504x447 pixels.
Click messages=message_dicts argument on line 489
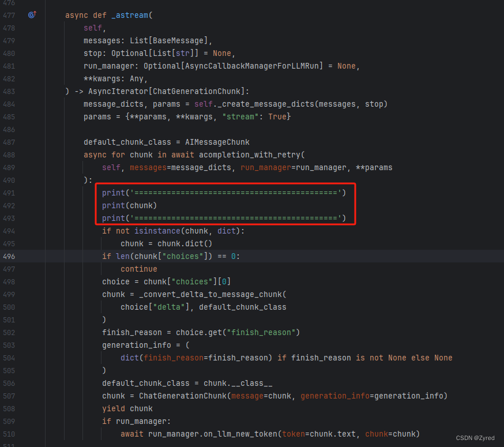pos(180,167)
